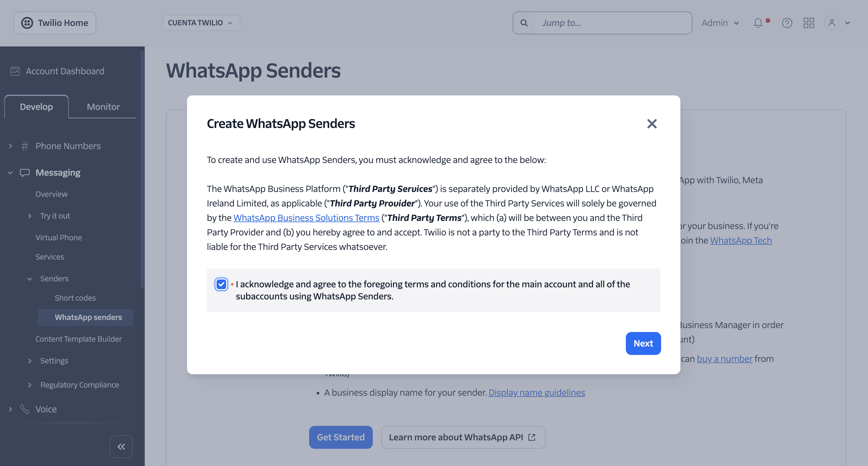Expand the Phone Numbers section
The height and width of the screenshot is (466, 868).
click(11, 146)
